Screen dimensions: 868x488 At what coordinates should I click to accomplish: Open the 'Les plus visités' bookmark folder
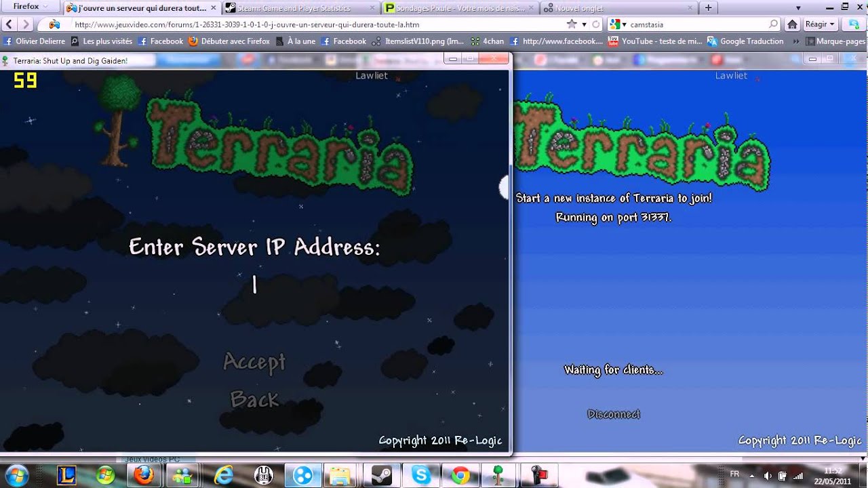point(102,41)
